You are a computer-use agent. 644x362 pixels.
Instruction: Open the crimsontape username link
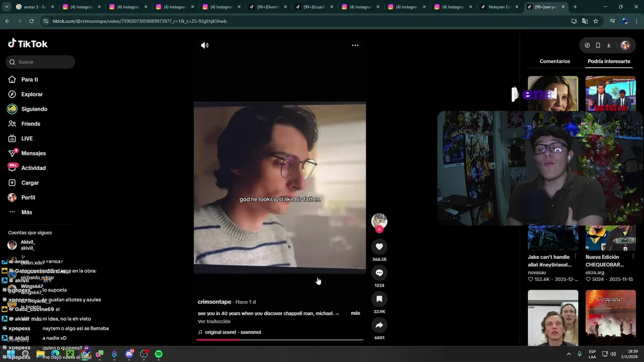pos(214,302)
